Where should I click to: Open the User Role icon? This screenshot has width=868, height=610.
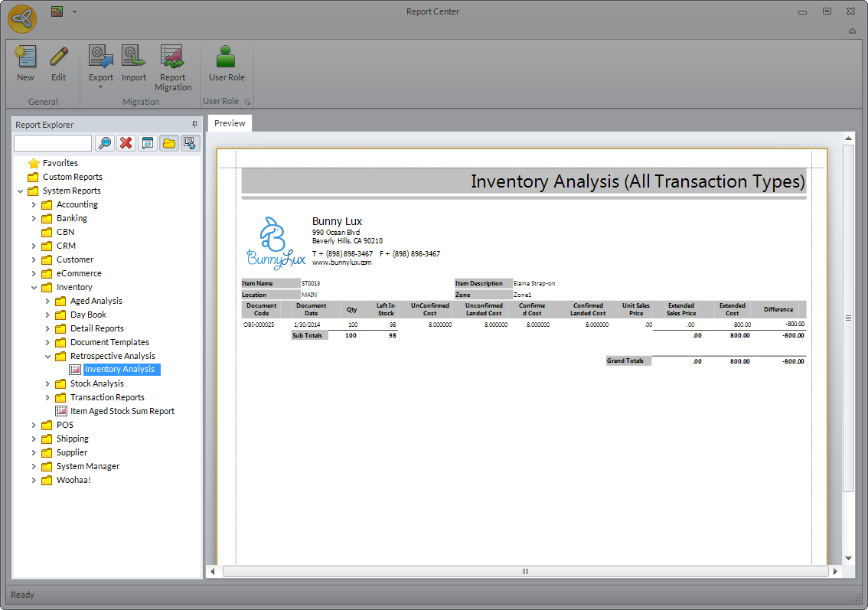[x=227, y=58]
